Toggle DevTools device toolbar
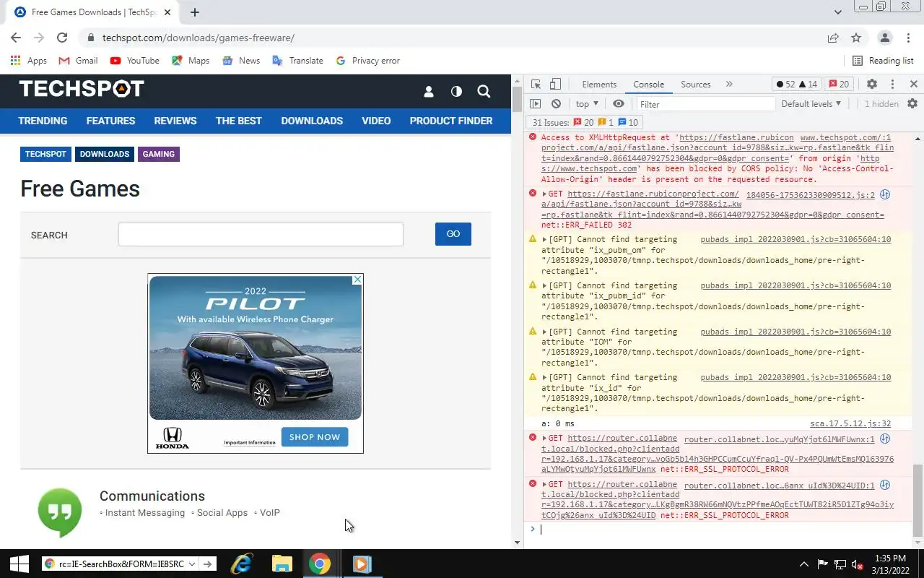Image resolution: width=924 pixels, height=578 pixels. tap(555, 85)
